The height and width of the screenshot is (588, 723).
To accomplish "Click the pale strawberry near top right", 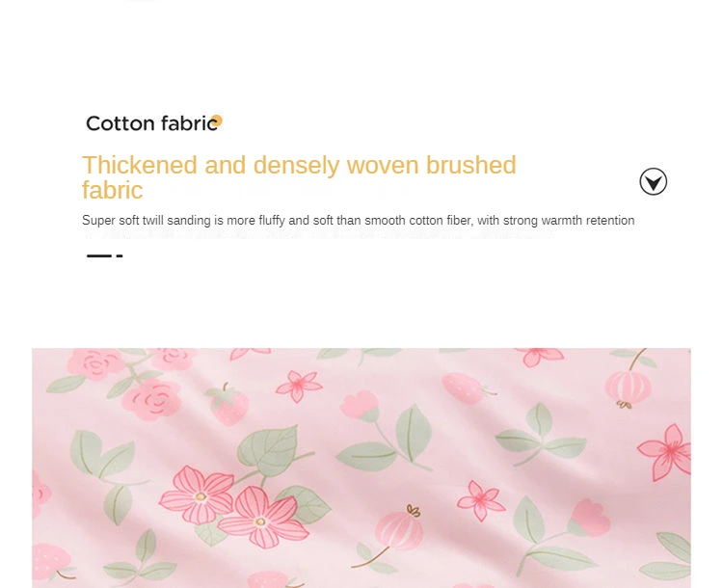I will click(463, 388).
